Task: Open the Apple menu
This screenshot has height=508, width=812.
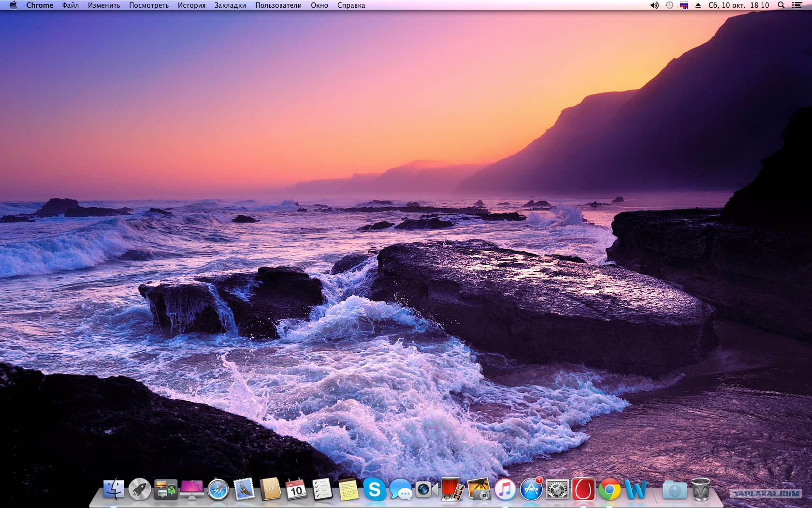Action: tap(13, 5)
